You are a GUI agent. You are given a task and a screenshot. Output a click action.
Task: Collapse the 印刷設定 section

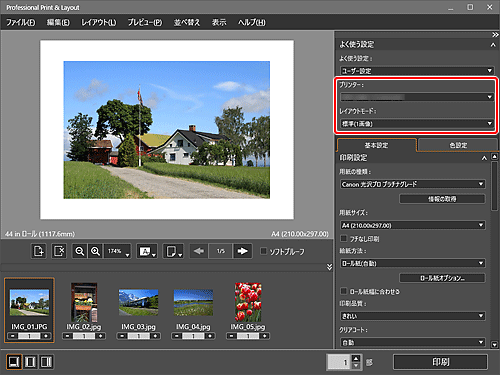pyautogui.click(x=484, y=158)
